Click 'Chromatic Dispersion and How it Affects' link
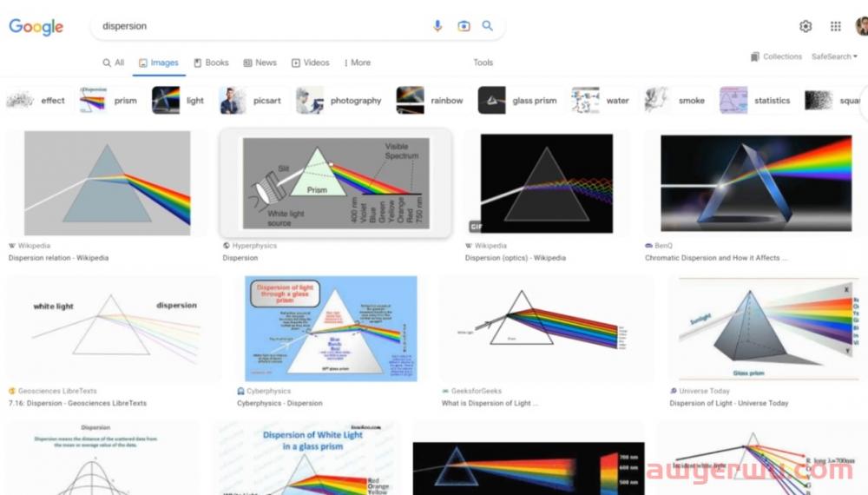 point(715,258)
